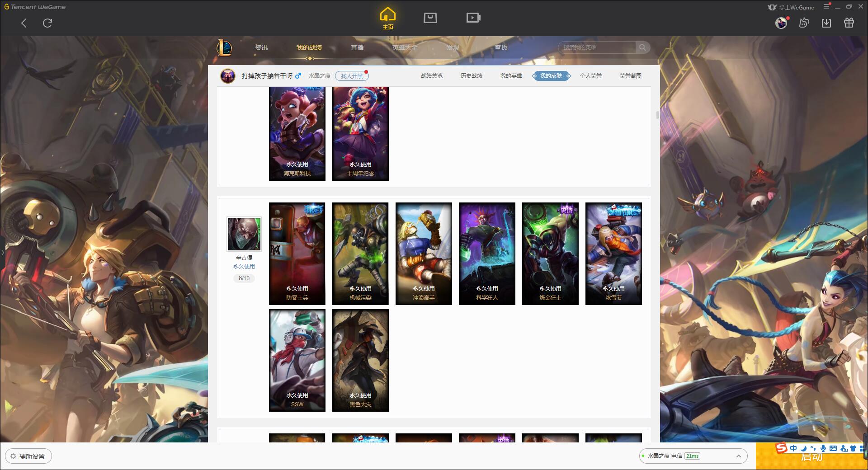Open the 机械污染 skin card

tap(360, 254)
